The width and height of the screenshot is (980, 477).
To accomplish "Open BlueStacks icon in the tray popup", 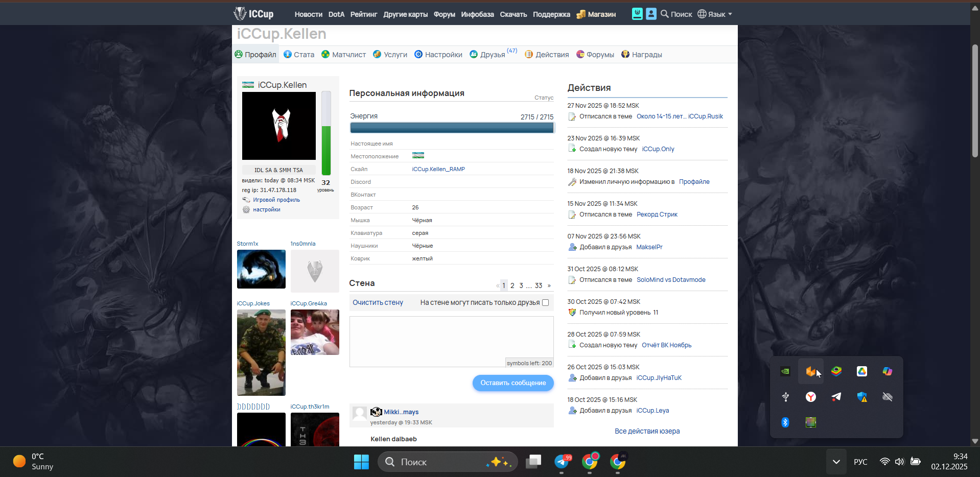I will click(836, 371).
